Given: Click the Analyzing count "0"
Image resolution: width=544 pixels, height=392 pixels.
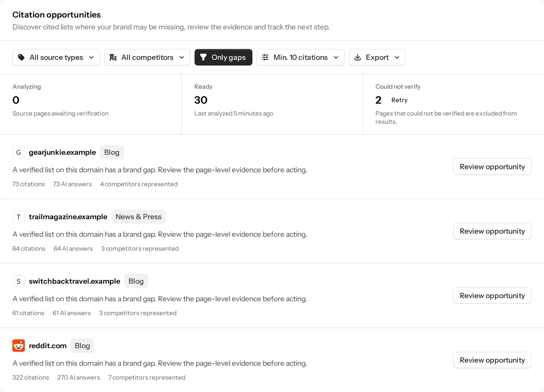Looking at the screenshot, I should 16,100.
